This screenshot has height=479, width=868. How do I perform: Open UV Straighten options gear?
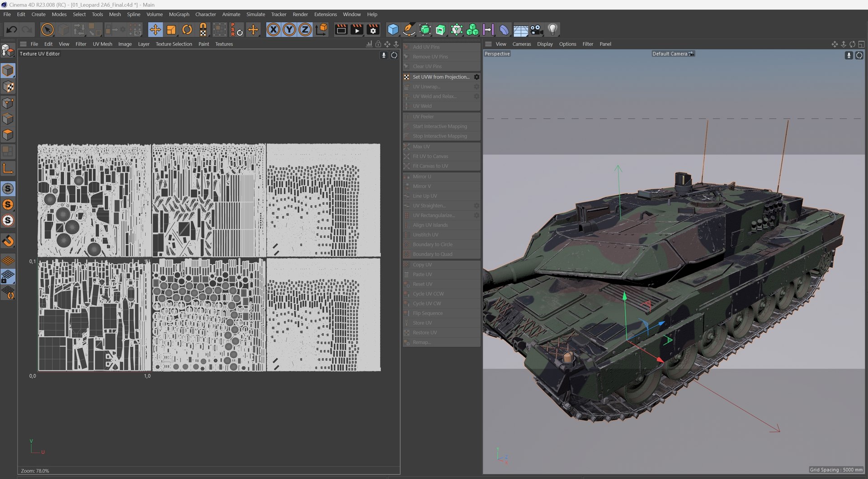click(476, 206)
